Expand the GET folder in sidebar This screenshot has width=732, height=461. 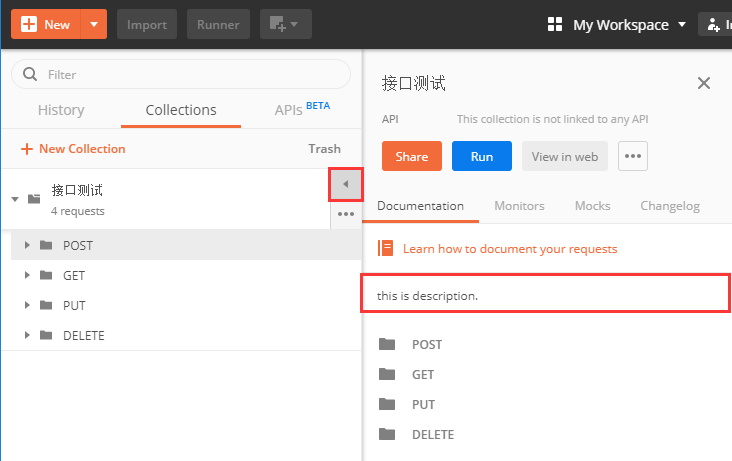click(27, 275)
